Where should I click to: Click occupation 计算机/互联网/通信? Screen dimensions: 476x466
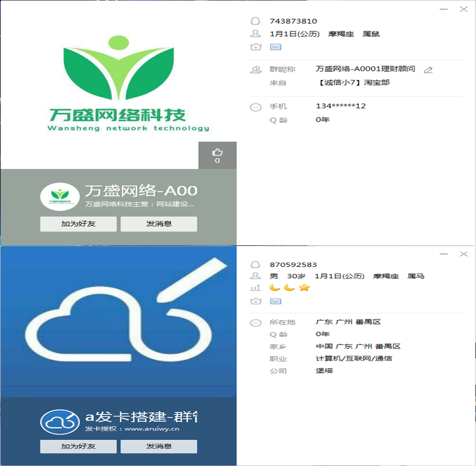pos(354,358)
